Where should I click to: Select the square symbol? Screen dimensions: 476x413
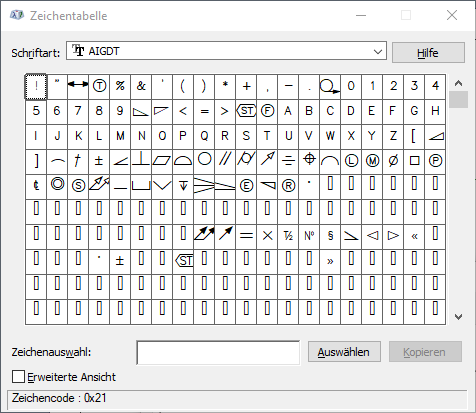pyautogui.click(x=414, y=161)
